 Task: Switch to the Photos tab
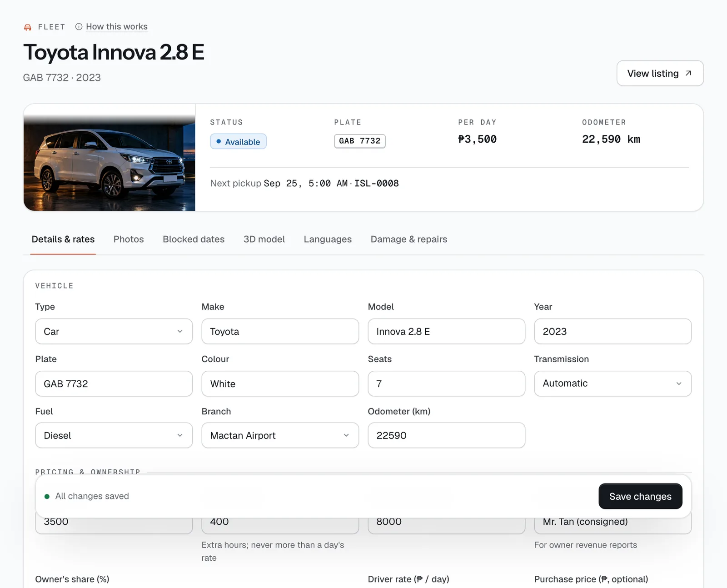129,239
